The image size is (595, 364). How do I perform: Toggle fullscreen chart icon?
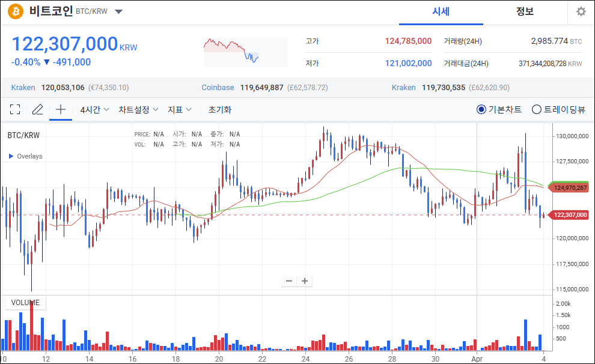click(x=15, y=109)
